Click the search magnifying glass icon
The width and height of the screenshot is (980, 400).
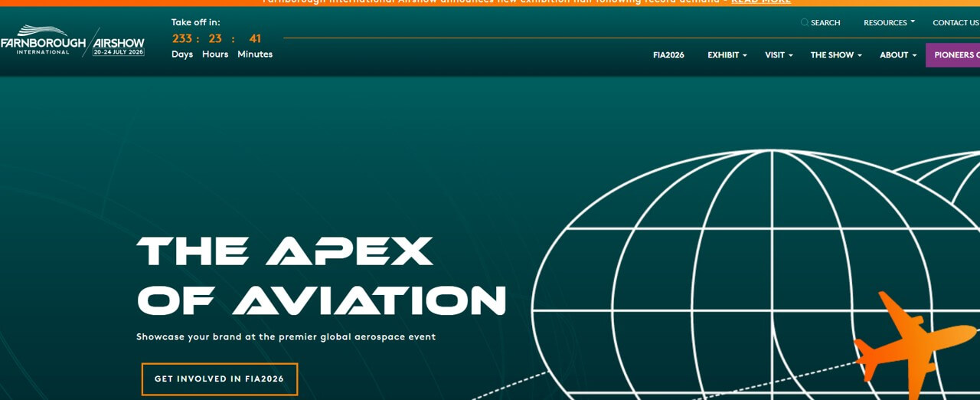tap(804, 22)
